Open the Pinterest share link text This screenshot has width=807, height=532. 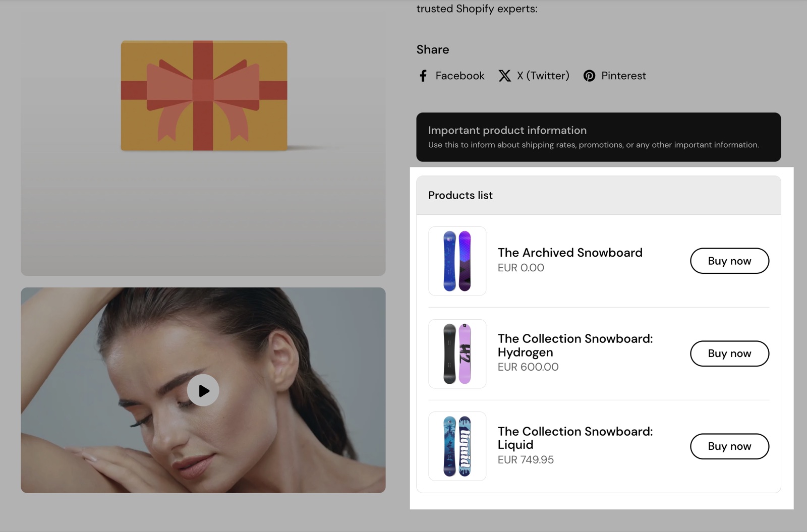(x=623, y=76)
